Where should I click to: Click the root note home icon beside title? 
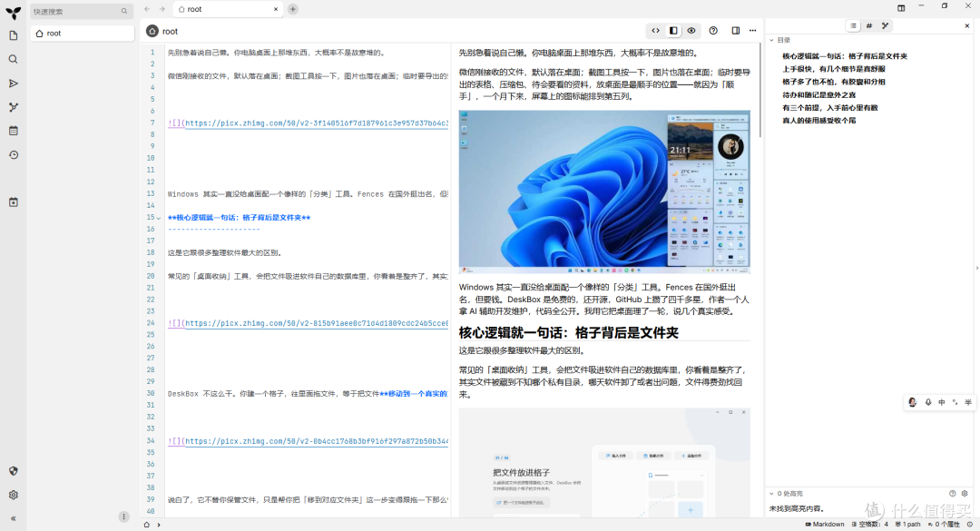click(152, 31)
